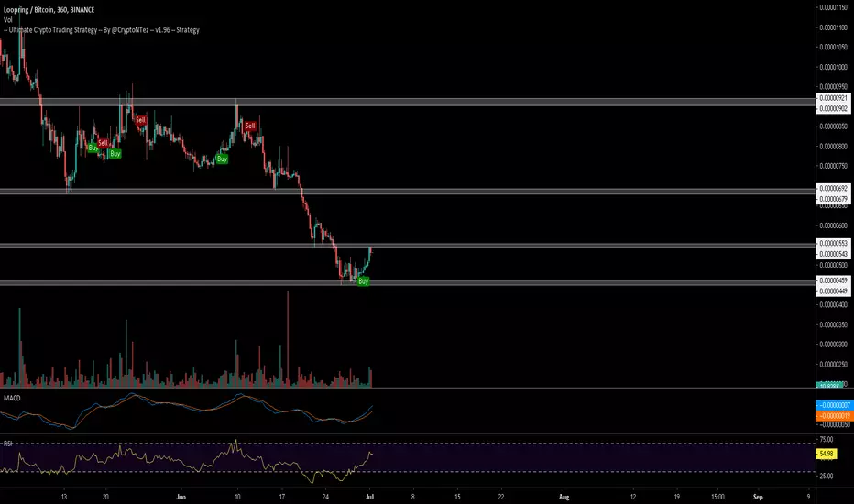Select the 0.00000692 price label
854x504 pixels.
pos(833,188)
